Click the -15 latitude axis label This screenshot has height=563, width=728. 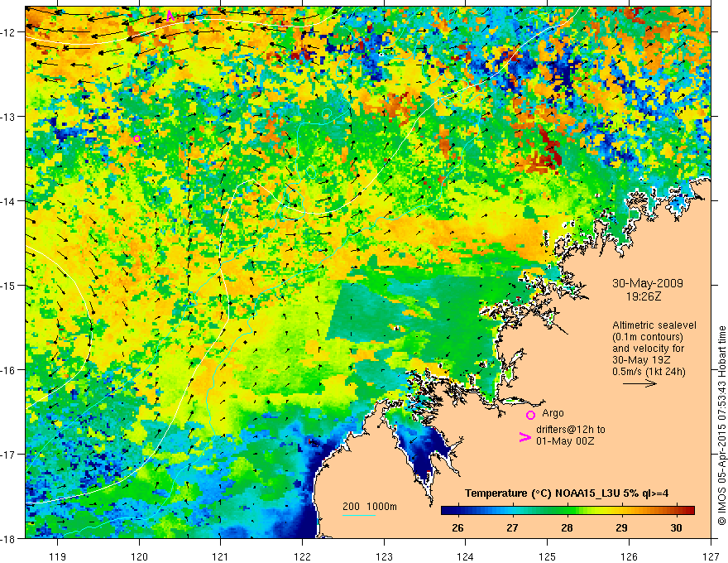9,286
